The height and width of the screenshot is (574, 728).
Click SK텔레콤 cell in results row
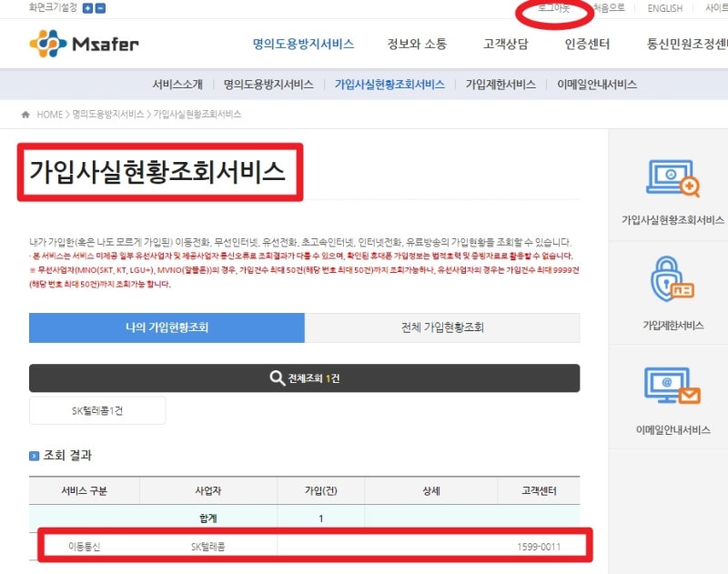208,547
